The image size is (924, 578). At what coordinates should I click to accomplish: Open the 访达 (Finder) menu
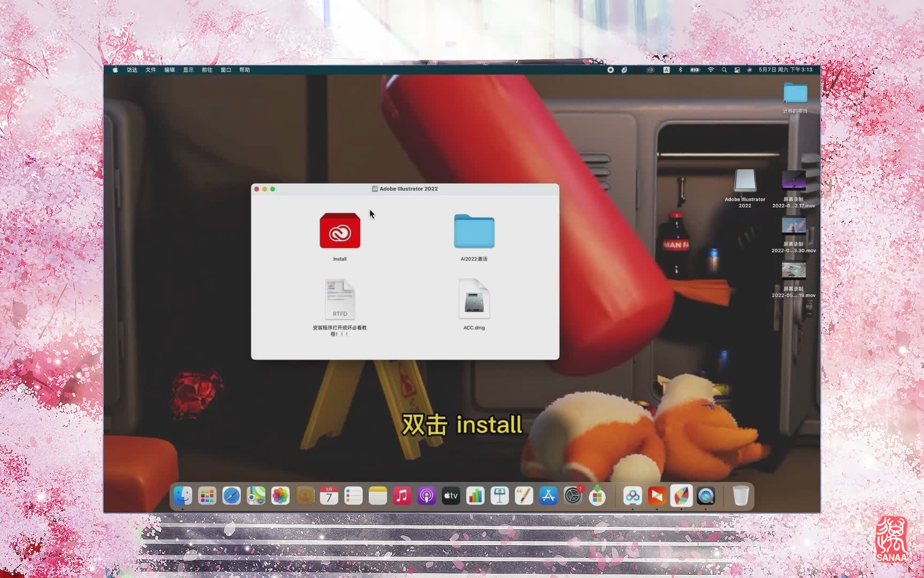point(132,70)
